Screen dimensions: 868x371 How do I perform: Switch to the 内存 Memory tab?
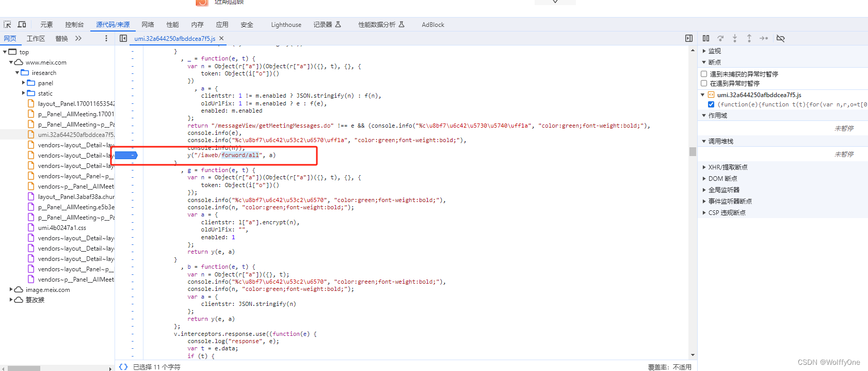[x=198, y=25]
